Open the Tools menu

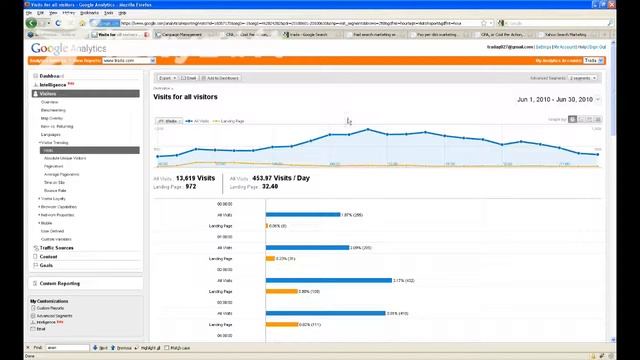tap(109, 13)
